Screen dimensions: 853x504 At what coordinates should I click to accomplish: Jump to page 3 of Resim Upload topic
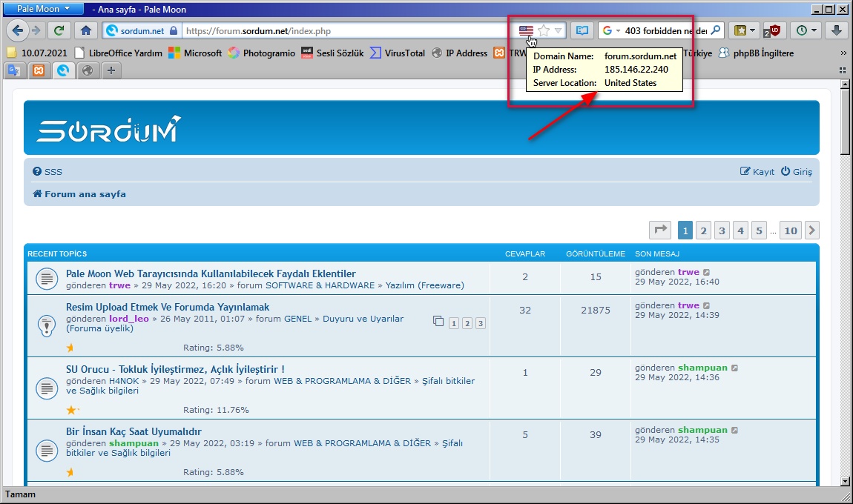[481, 323]
